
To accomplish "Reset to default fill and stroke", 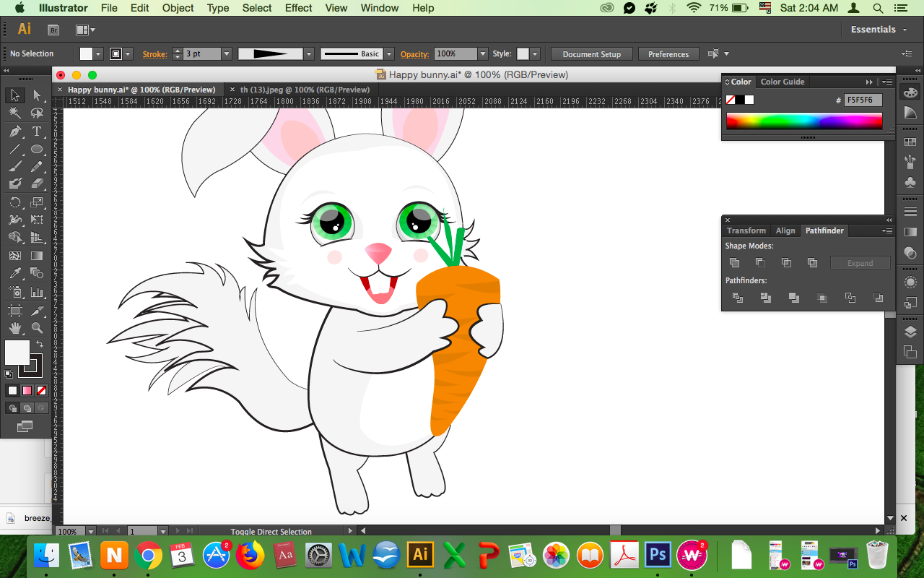I will pyautogui.click(x=9, y=374).
